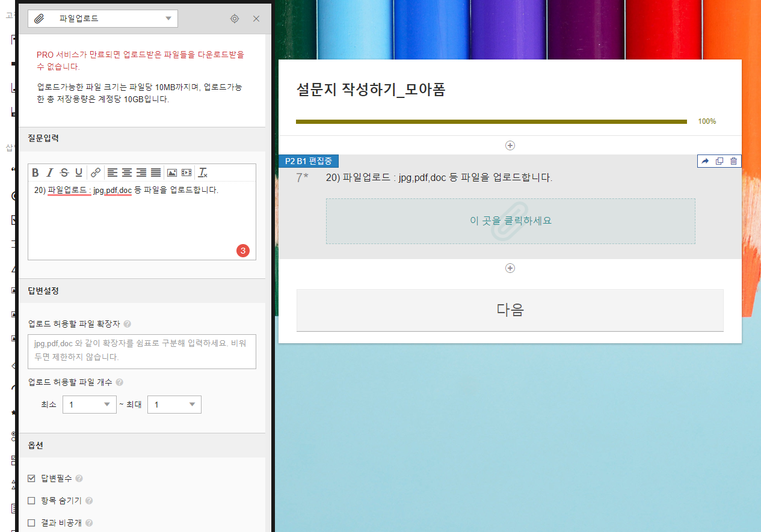Open the 최대 file count dropdown

click(174, 405)
